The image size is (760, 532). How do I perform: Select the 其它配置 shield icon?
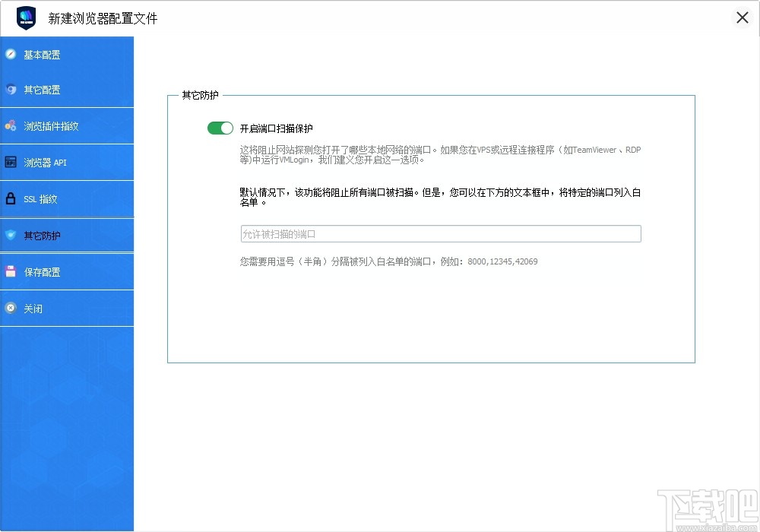click(11, 90)
